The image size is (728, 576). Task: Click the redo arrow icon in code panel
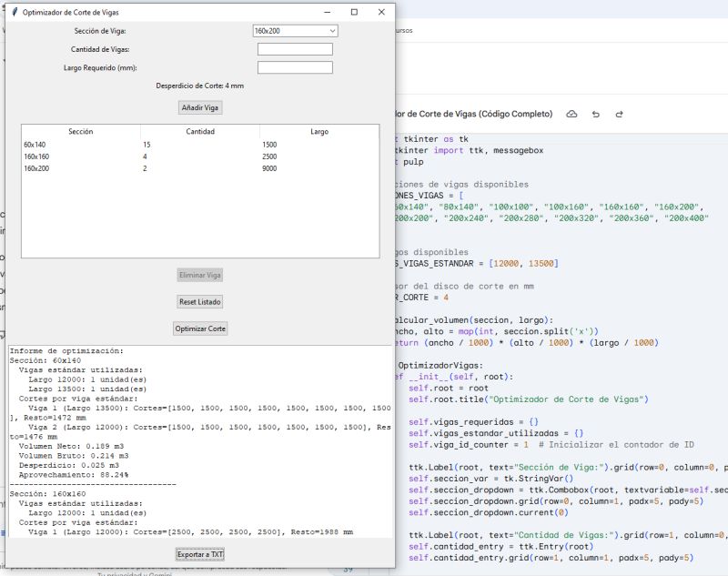(619, 114)
